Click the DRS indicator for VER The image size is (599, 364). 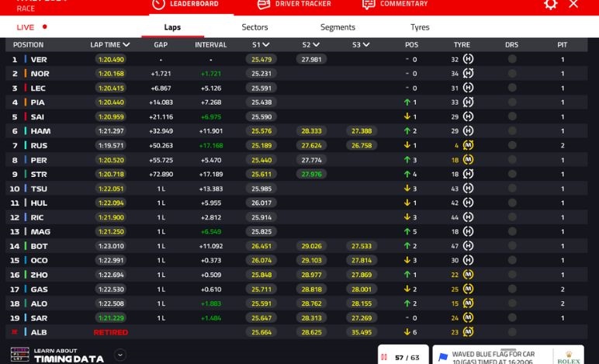click(x=512, y=59)
